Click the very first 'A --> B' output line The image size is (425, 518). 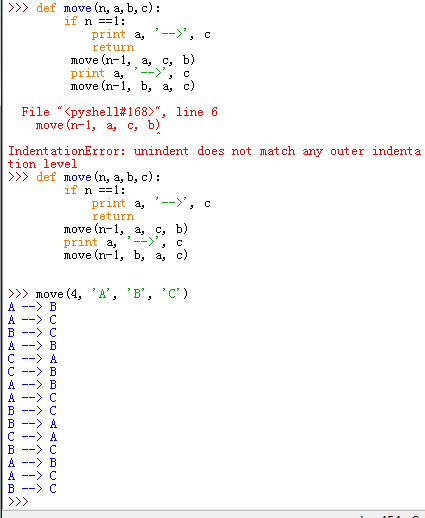point(32,307)
